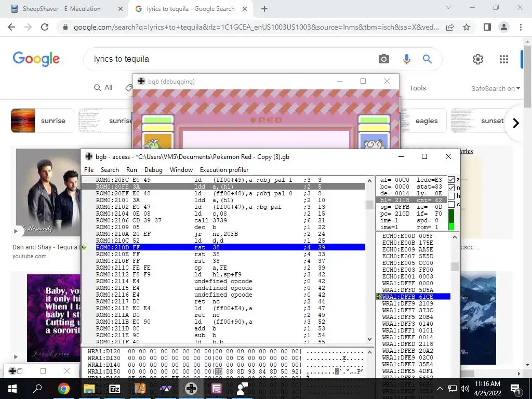532x399 pixels.
Task: Click the Chrome address bar URL
Action: (256, 27)
